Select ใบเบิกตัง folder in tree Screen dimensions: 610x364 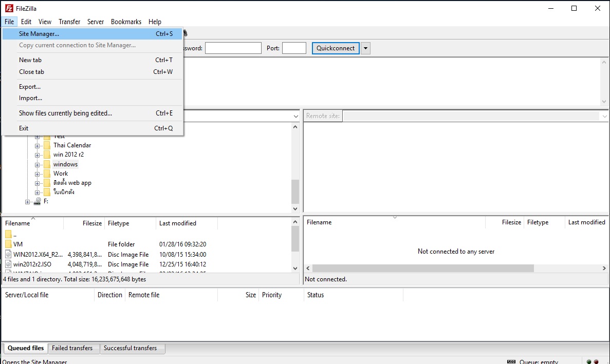click(x=64, y=192)
